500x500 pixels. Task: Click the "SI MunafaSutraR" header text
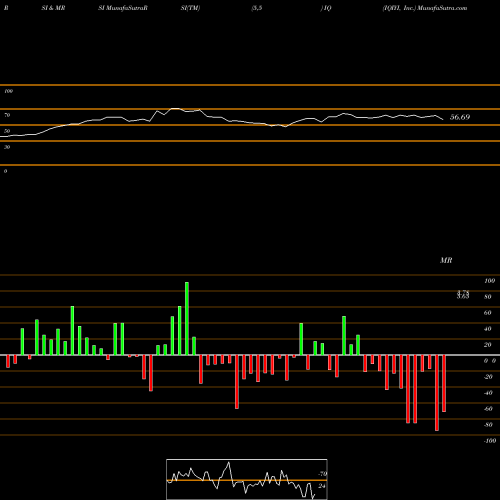(x=123, y=8)
